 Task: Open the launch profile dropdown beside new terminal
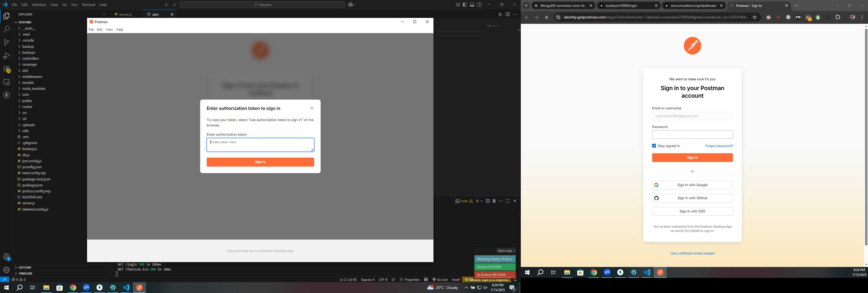point(482,201)
